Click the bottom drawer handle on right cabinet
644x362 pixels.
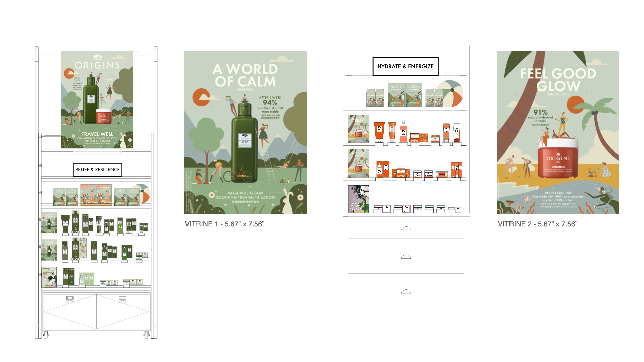406,291
